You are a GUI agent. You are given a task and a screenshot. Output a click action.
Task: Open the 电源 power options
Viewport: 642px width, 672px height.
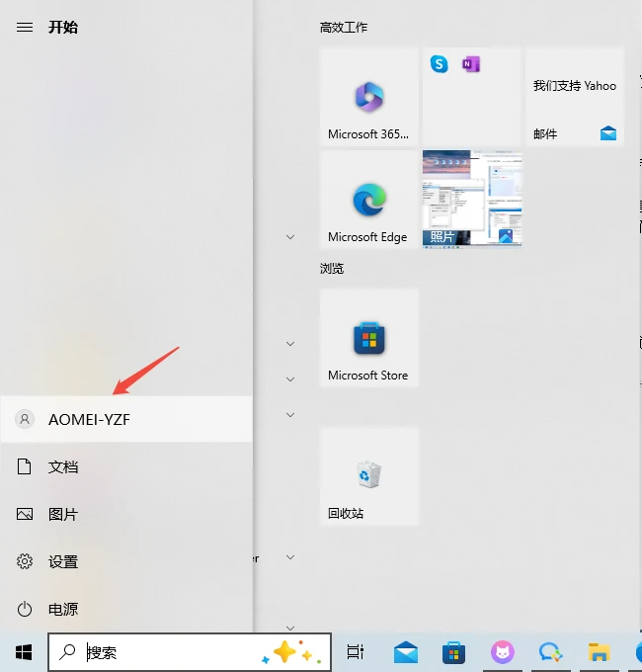[126, 609]
